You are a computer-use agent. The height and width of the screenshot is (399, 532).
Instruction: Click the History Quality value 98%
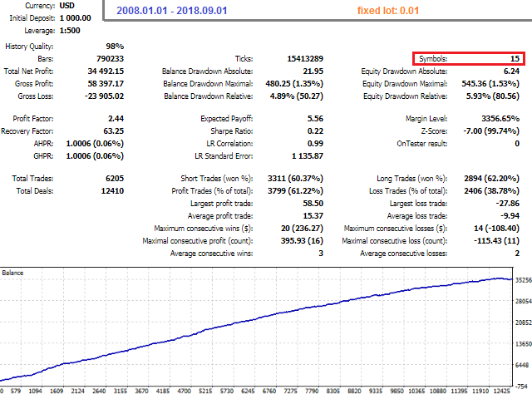click(115, 47)
